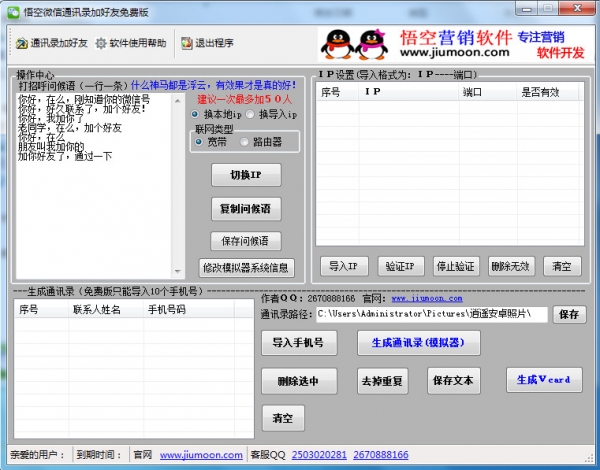This screenshot has height=470, width=600.
Task: Click customer service QQ 2503020281 link
Action: pos(319,455)
